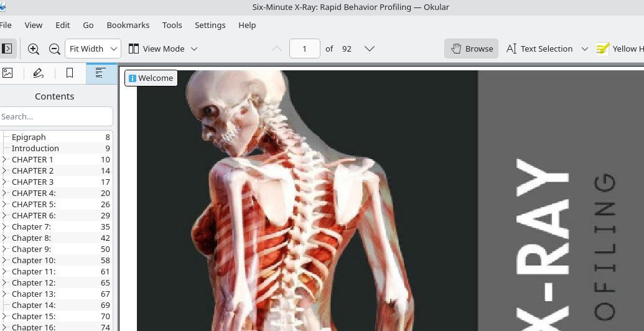The image size is (644, 331).
Task: Click the Zoom Out magnifier icon
Action: [54, 49]
